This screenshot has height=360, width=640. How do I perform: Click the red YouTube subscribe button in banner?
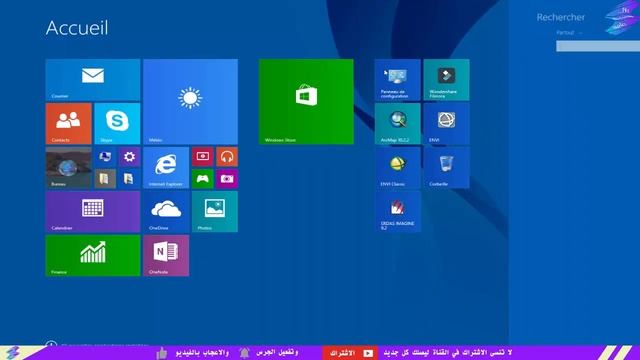click(x=351, y=353)
